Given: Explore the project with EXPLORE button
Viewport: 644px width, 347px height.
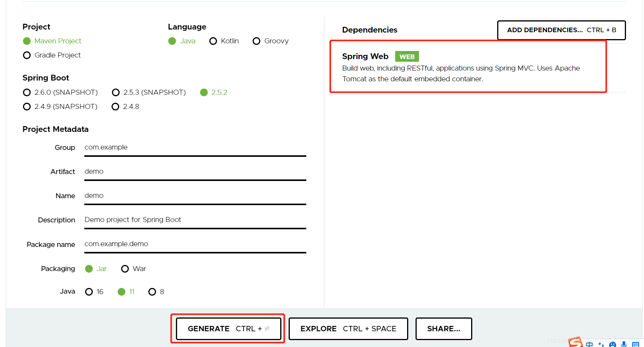Looking at the screenshot, I should [348, 329].
